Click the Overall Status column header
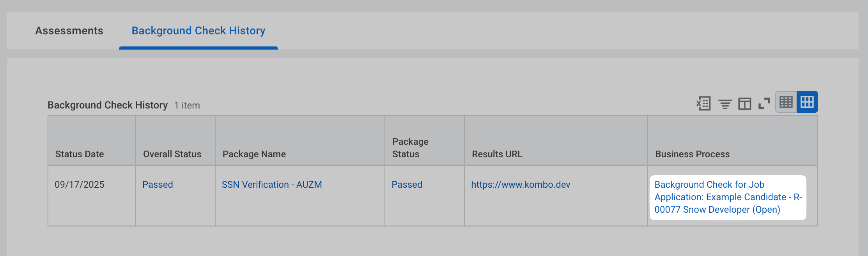The width and height of the screenshot is (868, 256). [172, 154]
